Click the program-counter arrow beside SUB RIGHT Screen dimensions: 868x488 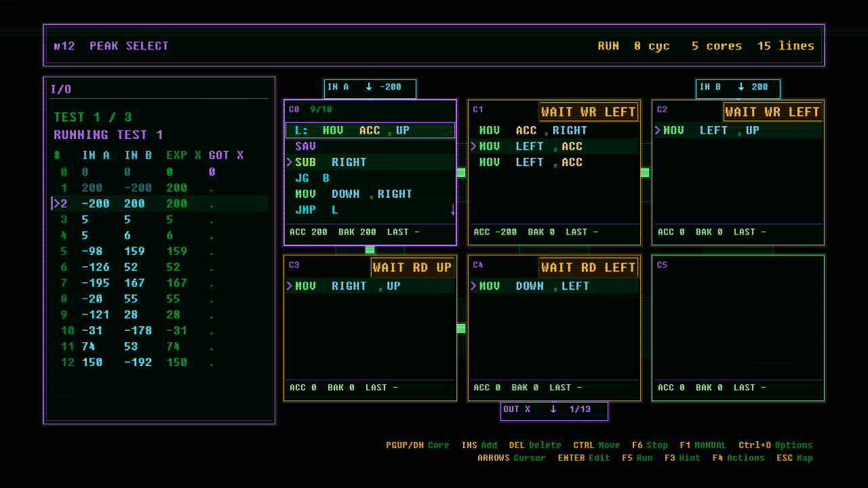click(290, 163)
